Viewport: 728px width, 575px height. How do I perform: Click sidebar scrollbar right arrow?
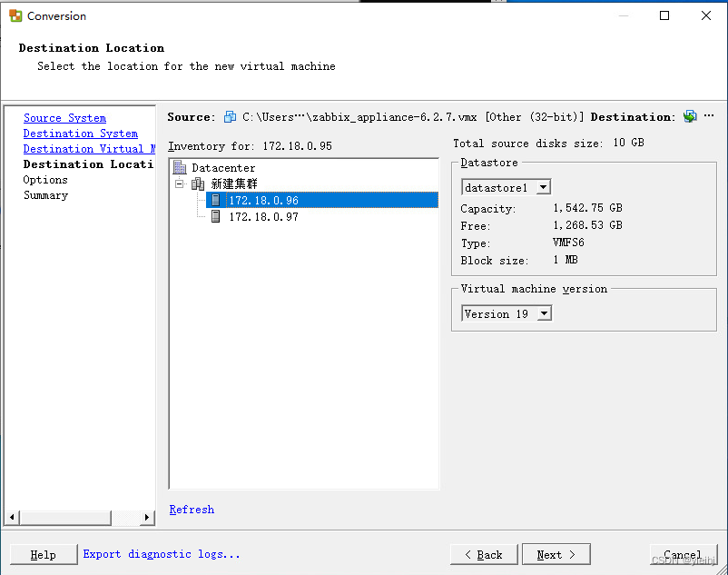coord(147,517)
